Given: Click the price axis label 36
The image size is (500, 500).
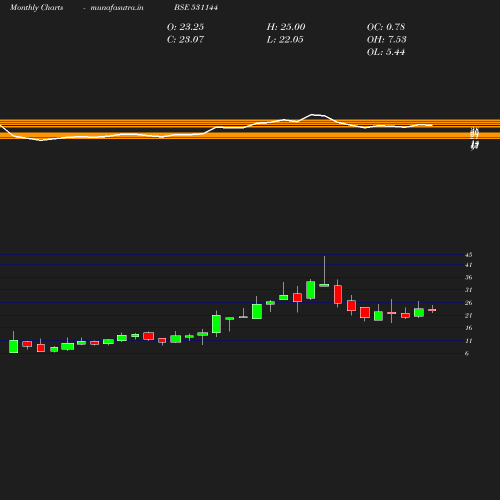Looking at the screenshot, I should click(469, 278).
